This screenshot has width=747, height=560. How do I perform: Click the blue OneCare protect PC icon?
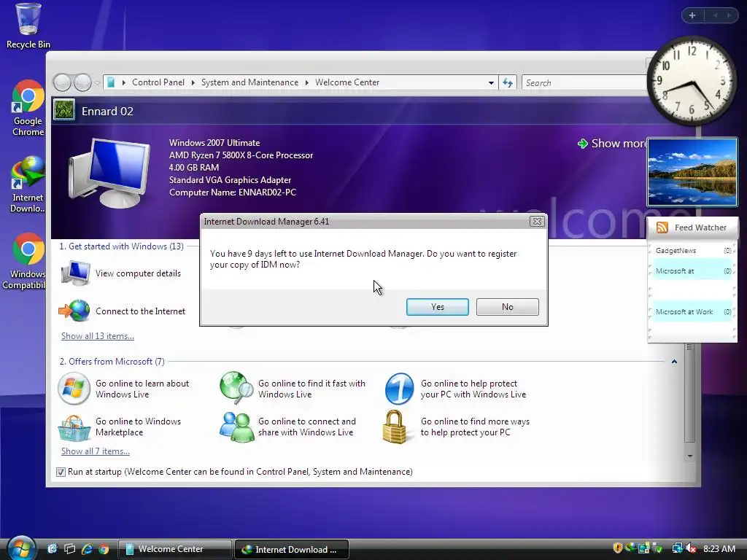(399, 389)
